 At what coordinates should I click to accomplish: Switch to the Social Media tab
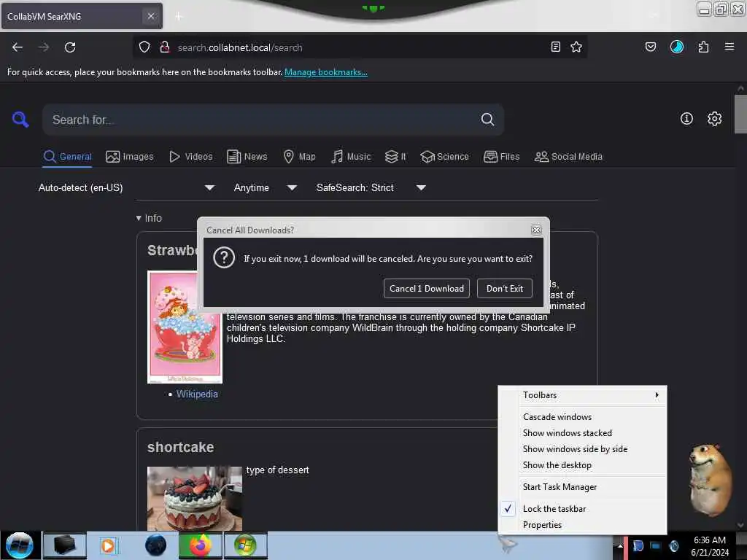click(x=568, y=156)
